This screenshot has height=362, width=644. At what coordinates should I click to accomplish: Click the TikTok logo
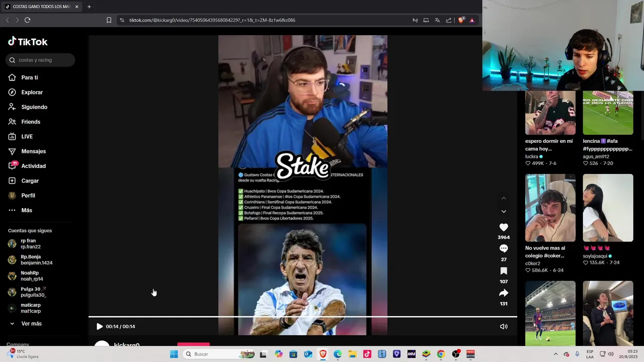pos(28,42)
